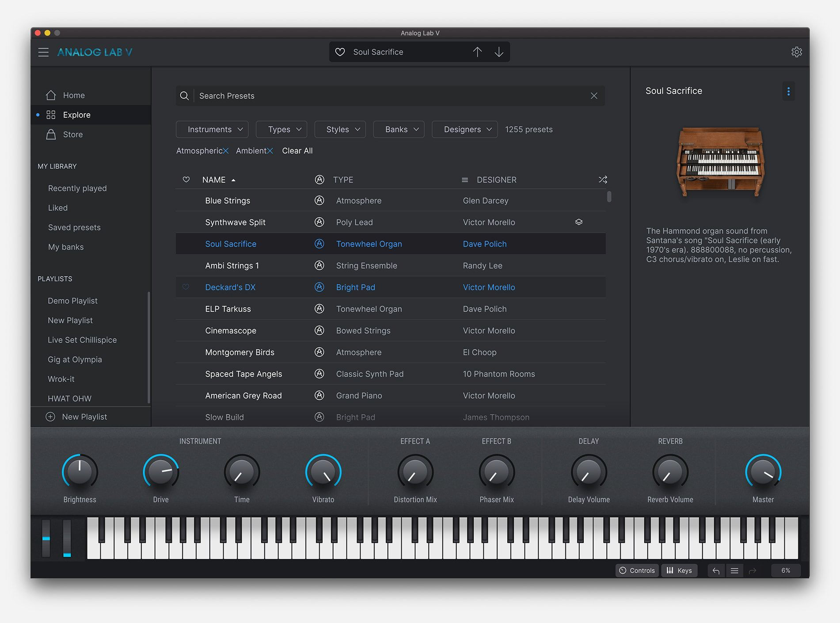Shuffle the preset list
The width and height of the screenshot is (840, 623).
coord(603,180)
